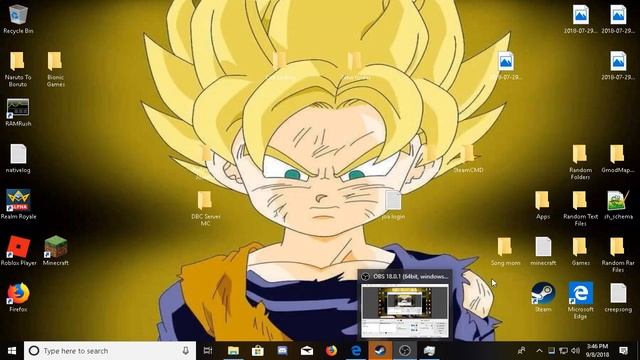Image resolution: width=640 pixels, height=360 pixels.
Task: Open the Bionic Games folder
Action: pyautogui.click(x=55, y=69)
